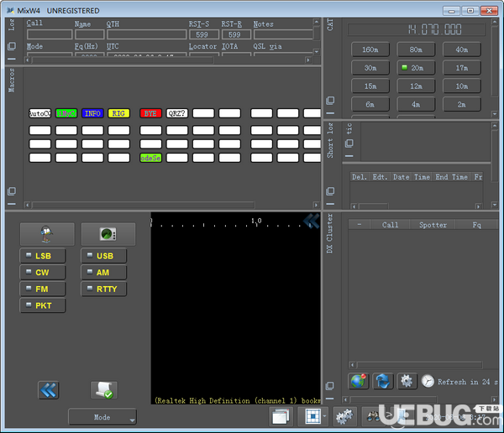Sort by Call column in DX Cluster
The height and width of the screenshot is (433, 504).
pyautogui.click(x=390, y=225)
